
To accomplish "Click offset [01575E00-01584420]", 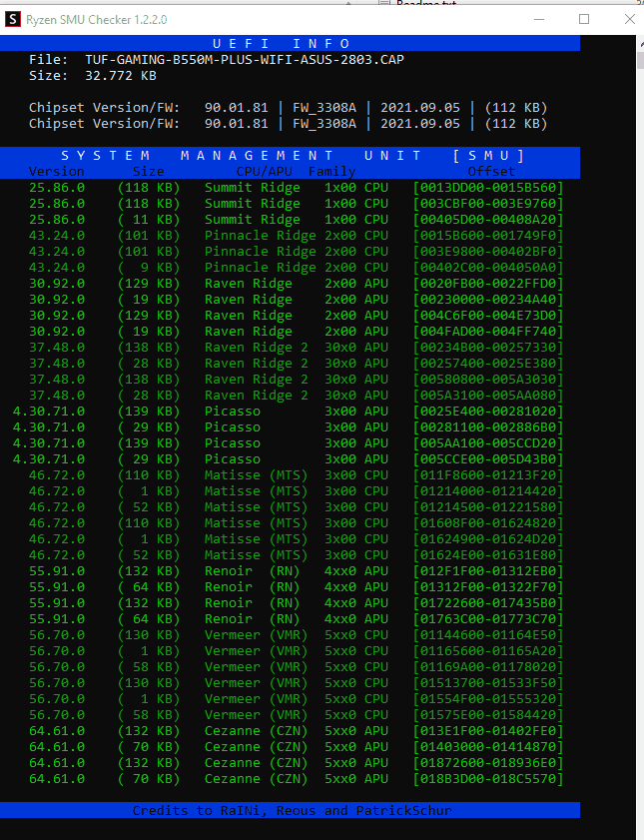I will coord(487,715).
